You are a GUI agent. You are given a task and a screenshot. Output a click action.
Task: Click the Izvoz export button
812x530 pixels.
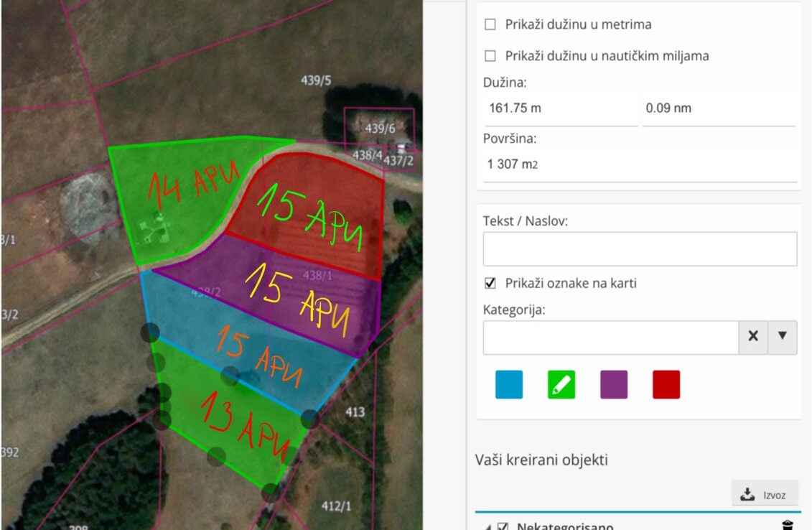click(765, 493)
